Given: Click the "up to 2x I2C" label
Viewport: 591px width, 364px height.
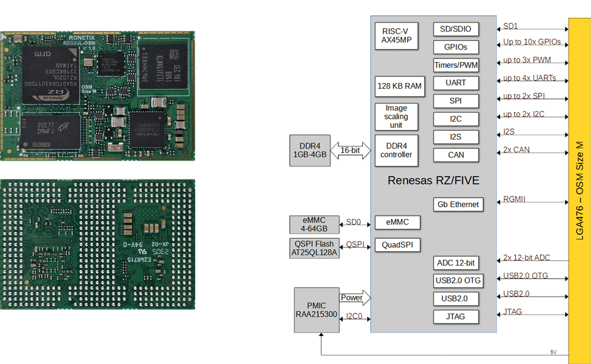Looking at the screenshot, I should pos(524,114).
